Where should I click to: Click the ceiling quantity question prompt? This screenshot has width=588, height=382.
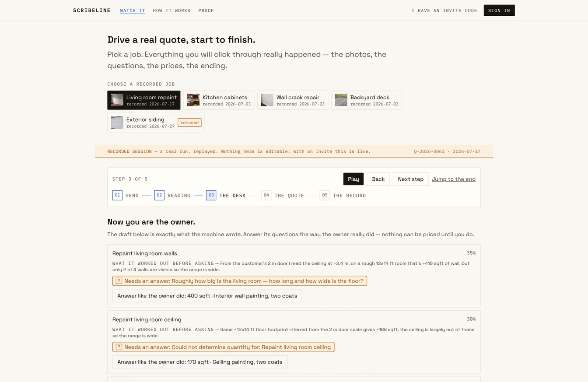coord(223,347)
